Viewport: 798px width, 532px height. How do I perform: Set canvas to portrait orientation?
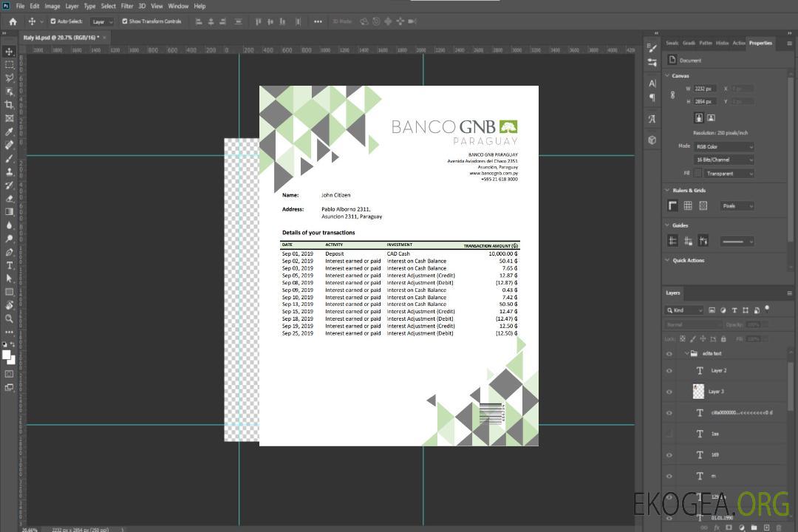699,117
